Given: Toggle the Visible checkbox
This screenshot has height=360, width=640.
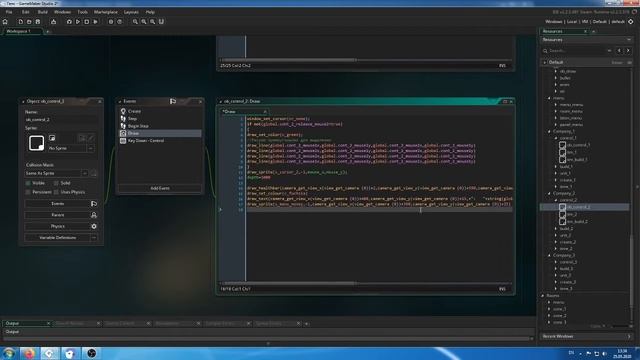Looking at the screenshot, I should (28, 183).
